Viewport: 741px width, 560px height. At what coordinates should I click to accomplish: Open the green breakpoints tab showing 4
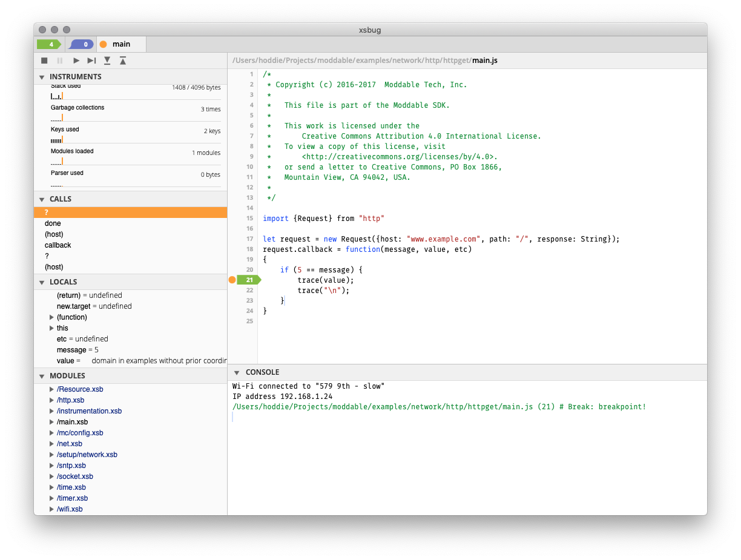(x=50, y=44)
